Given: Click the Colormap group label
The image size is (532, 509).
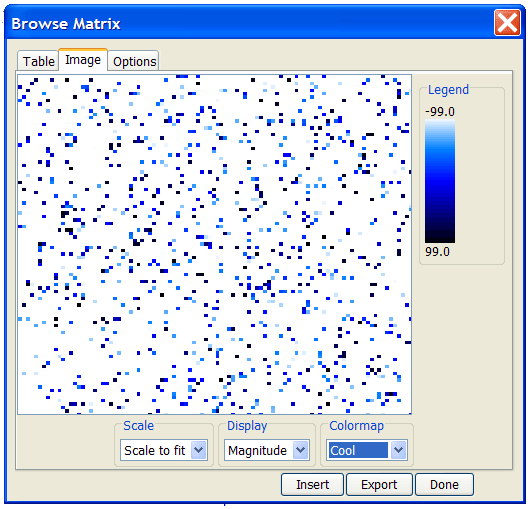Looking at the screenshot, I should point(356,426).
